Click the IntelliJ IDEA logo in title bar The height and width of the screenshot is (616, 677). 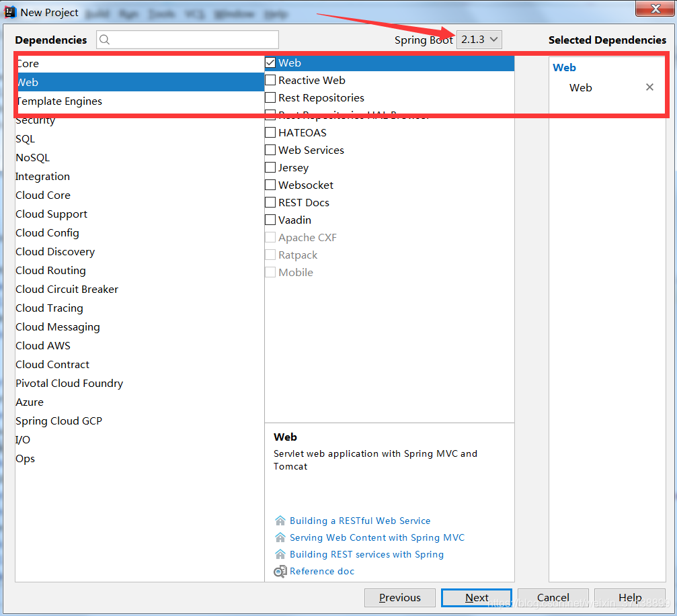[10, 12]
